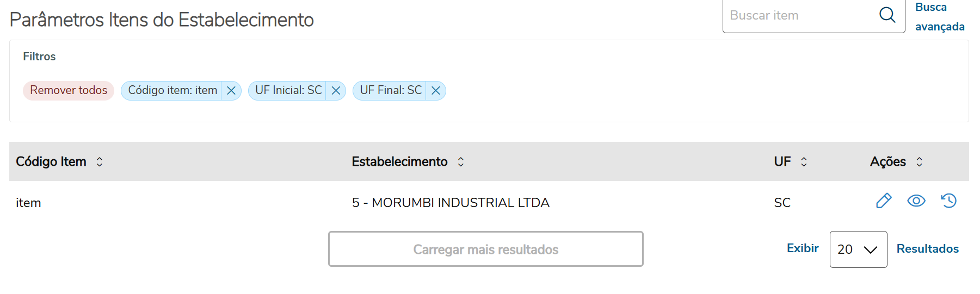Click the UF Final: SC chip label
Screen dimensions: 980x294
tap(391, 90)
